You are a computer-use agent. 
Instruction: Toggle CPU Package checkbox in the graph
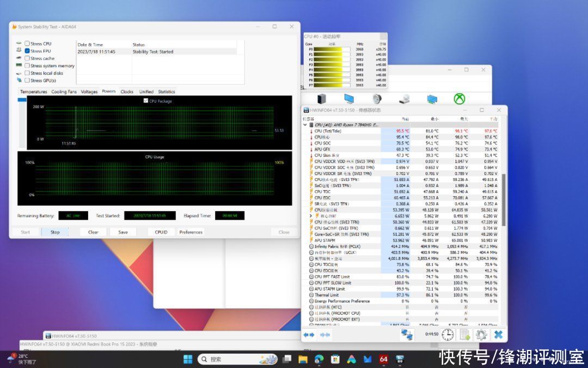pyautogui.click(x=146, y=101)
